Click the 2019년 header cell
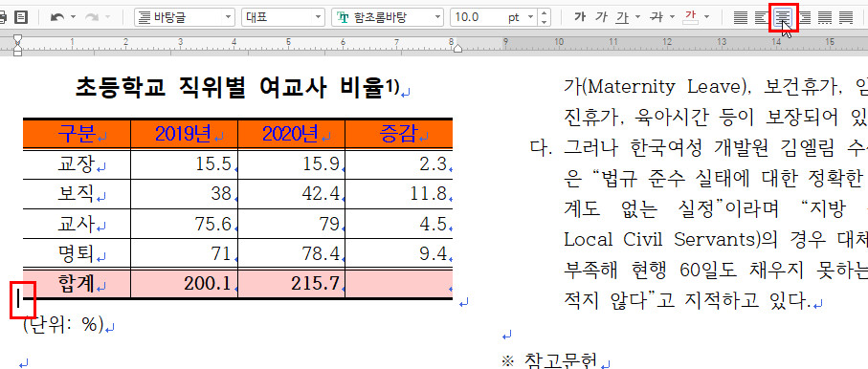Screen dimensions: 868x369 coord(185,133)
